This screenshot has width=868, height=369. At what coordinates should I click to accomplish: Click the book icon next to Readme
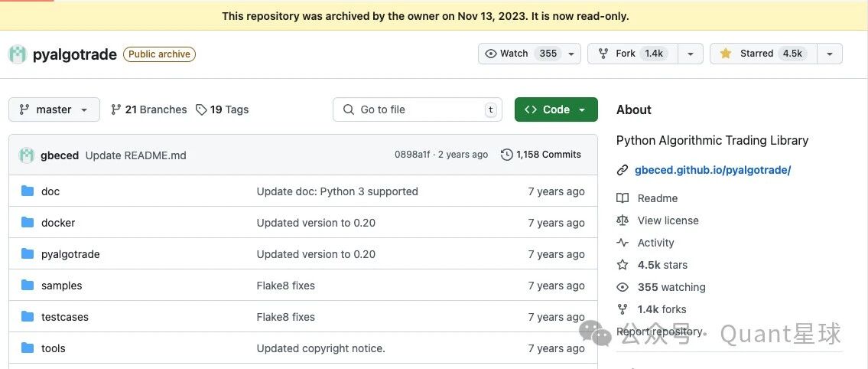623,198
